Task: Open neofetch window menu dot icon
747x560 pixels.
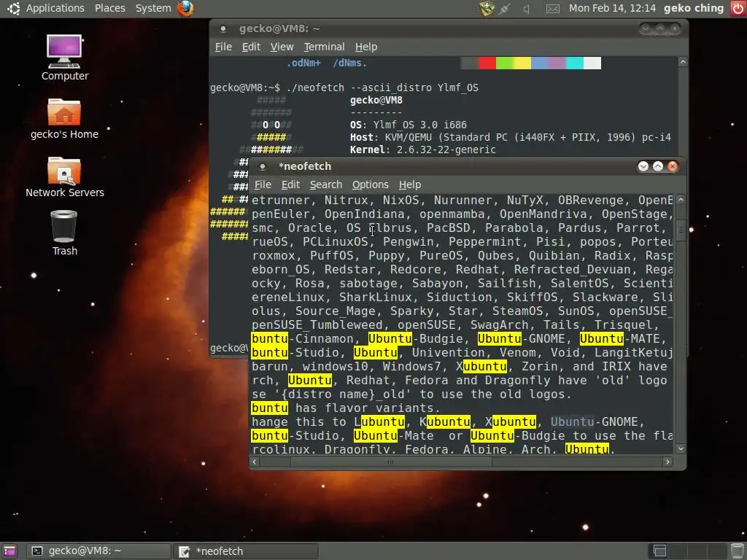Action: (x=262, y=167)
